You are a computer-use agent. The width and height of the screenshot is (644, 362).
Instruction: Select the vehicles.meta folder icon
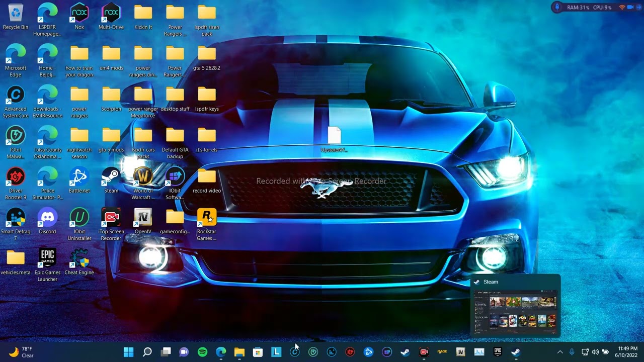pyautogui.click(x=16, y=262)
